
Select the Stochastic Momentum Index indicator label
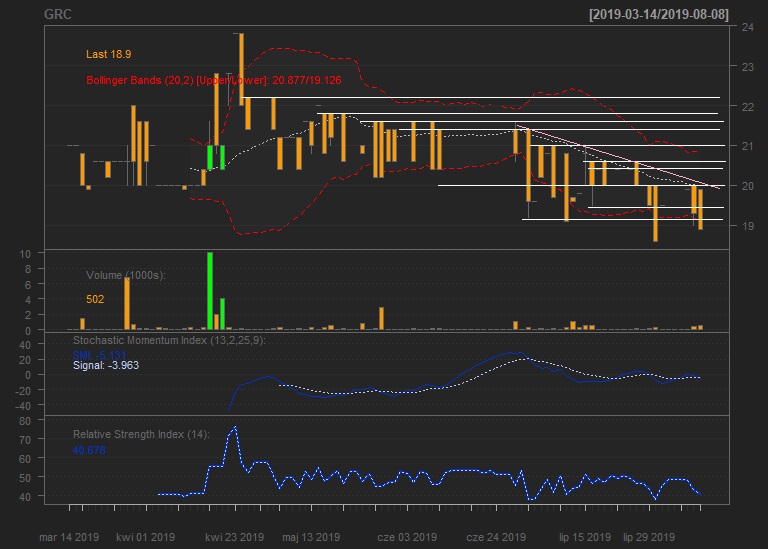(x=169, y=341)
